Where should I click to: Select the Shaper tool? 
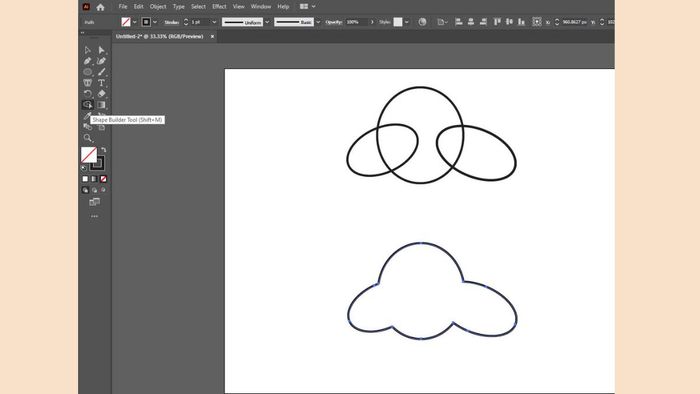(88, 83)
